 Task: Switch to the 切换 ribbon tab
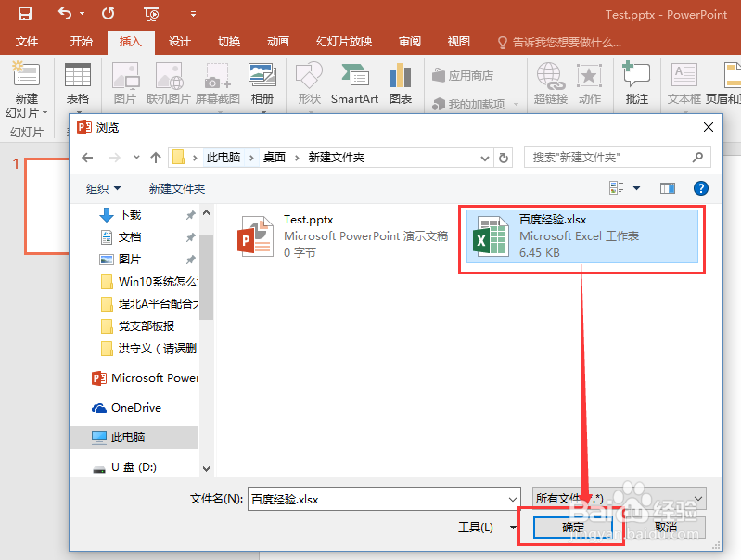229,42
